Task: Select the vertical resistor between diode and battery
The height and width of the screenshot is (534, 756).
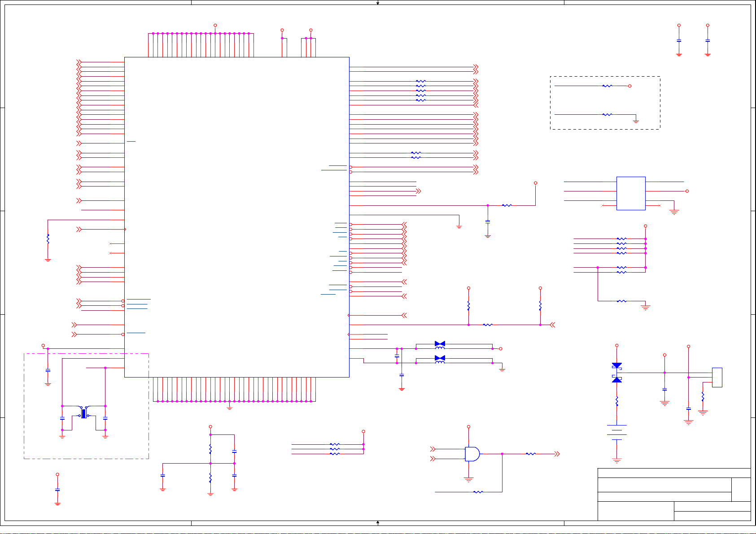Action: point(617,401)
